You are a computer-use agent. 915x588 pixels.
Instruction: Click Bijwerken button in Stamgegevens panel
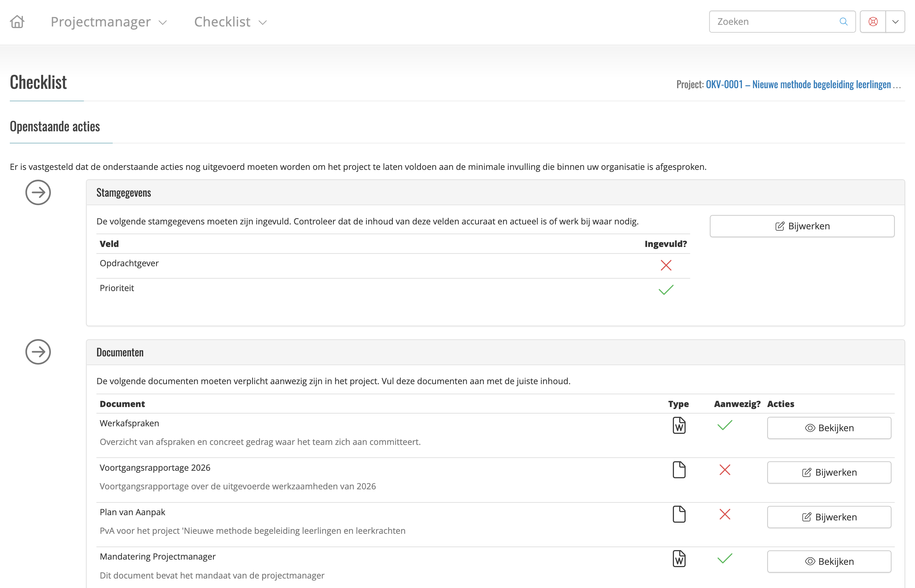click(802, 226)
